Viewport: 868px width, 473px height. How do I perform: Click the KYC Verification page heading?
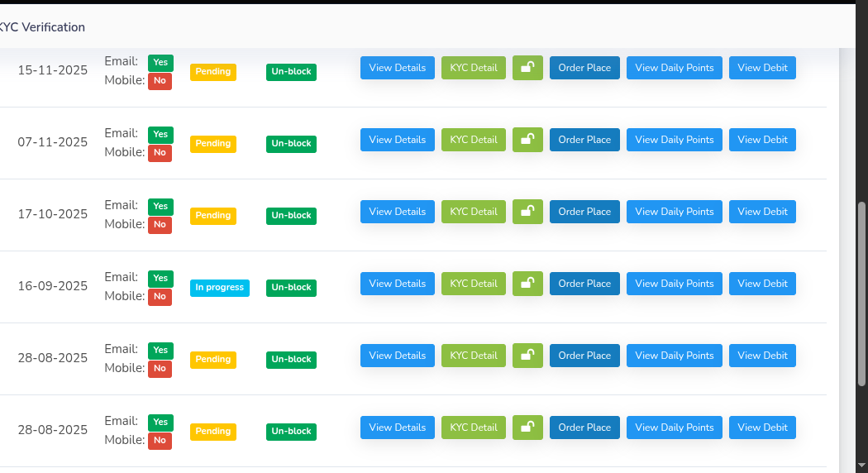42,27
